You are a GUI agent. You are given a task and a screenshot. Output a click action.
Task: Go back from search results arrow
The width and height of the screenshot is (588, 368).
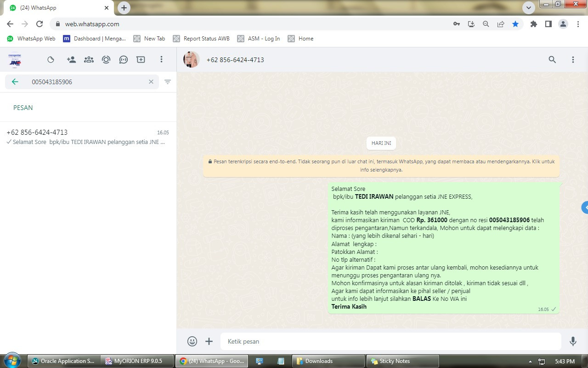click(x=15, y=82)
